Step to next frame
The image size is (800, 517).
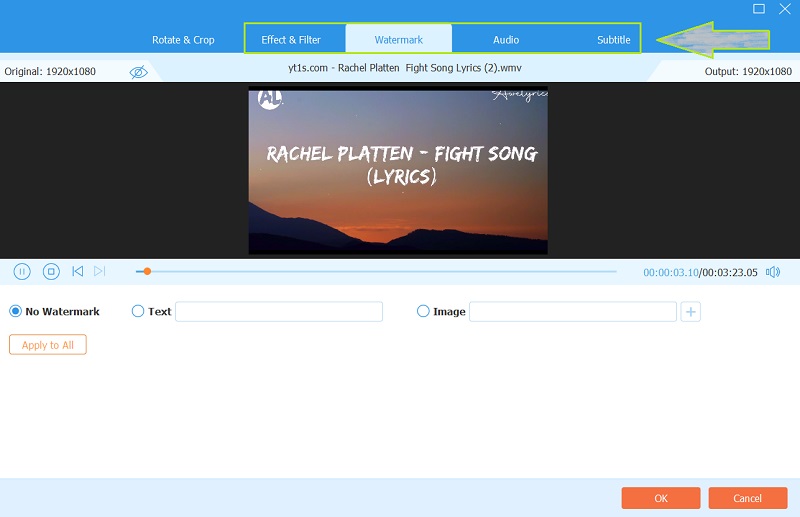coord(99,272)
